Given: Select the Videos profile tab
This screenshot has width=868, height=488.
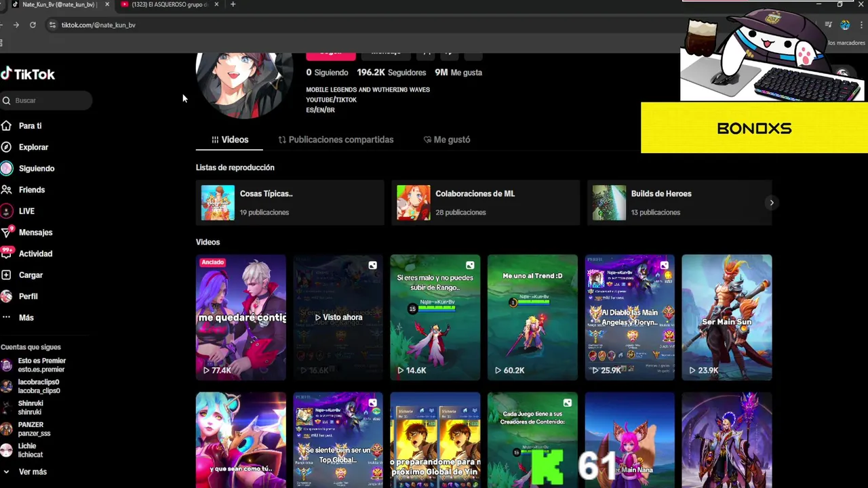Looking at the screenshot, I should (x=229, y=140).
